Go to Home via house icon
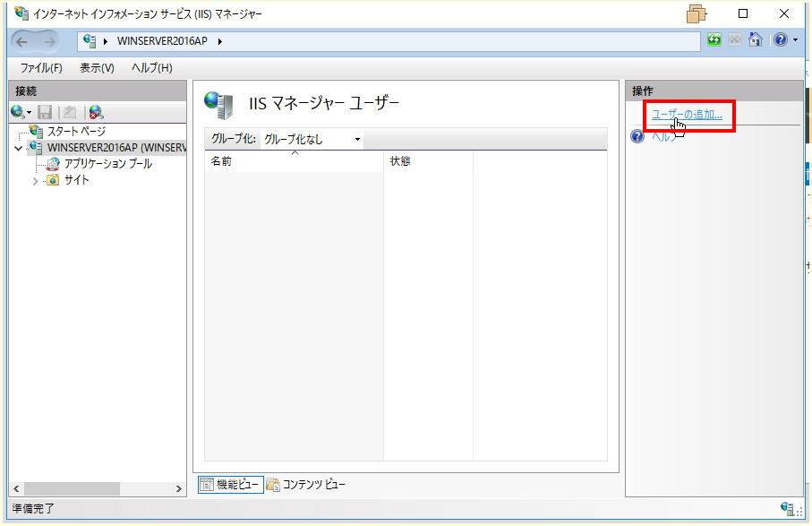This screenshot has width=812, height=526. (756, 40)
